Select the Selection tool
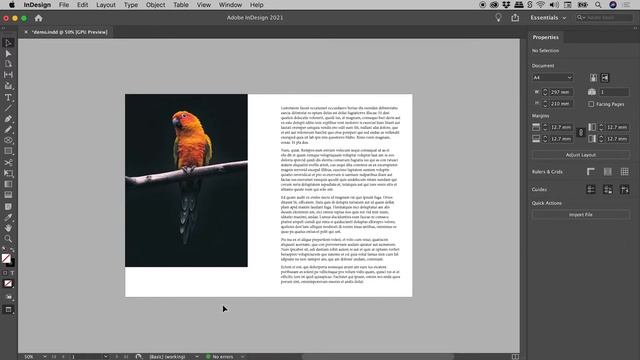Image resolution: width=640 pixels, height=360 pixels. [8, 43]
